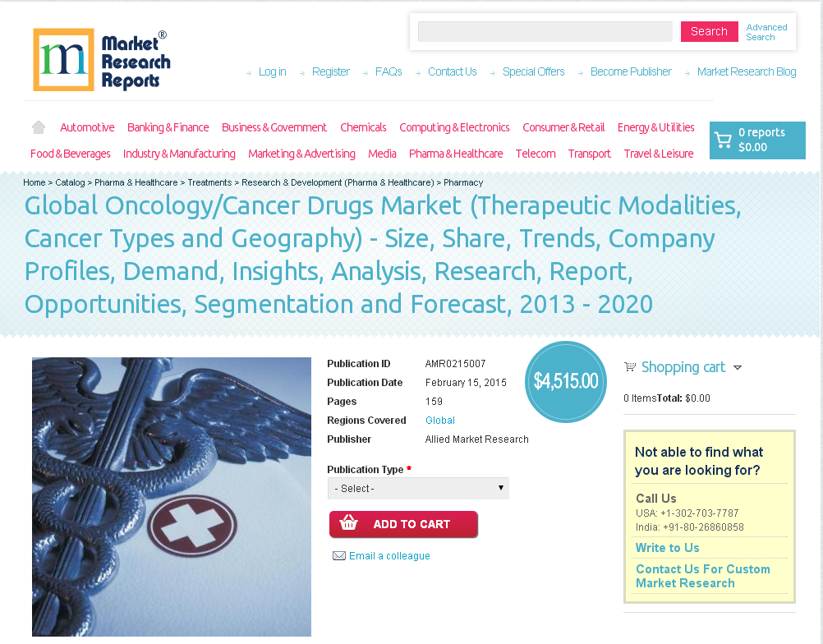Click the Market Research Reports logo
Image resolution: width=823 pixels, height=644 pixels.
(x=101, y=59)
